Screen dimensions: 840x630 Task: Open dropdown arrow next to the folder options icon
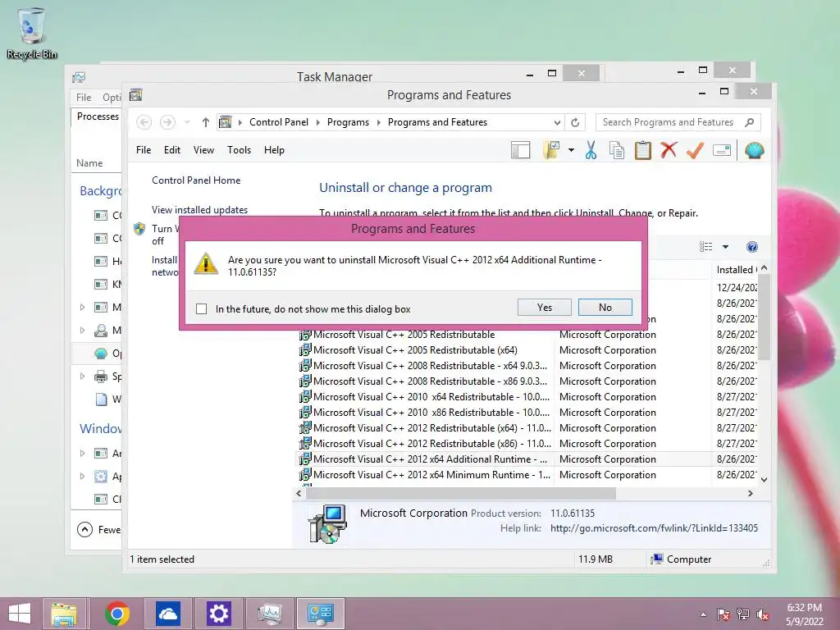pyautogui.click(x=571, y=151)
